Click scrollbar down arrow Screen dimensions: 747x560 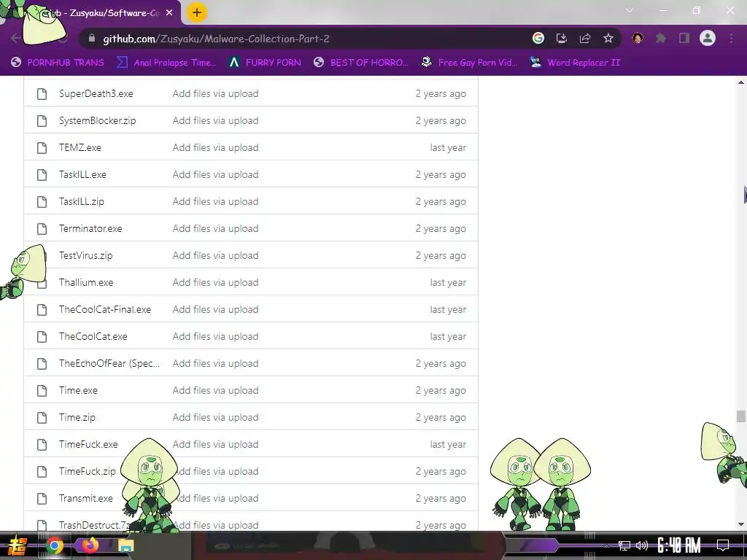741,524
